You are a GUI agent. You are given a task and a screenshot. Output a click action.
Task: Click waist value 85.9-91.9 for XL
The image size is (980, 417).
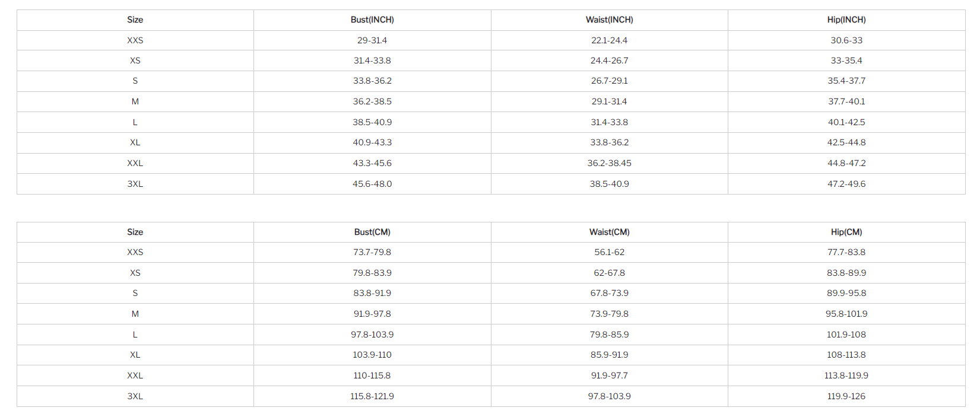[x=609, y=355]
